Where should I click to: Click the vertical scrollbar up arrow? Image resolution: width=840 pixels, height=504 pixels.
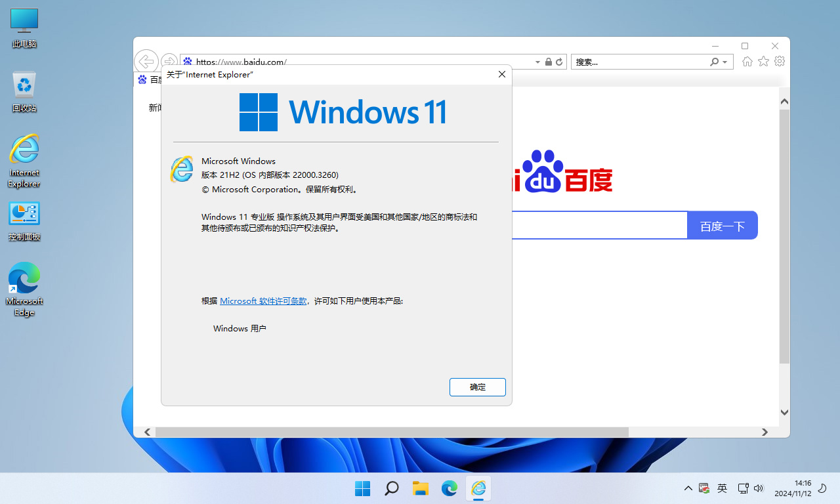click(784, 102)
